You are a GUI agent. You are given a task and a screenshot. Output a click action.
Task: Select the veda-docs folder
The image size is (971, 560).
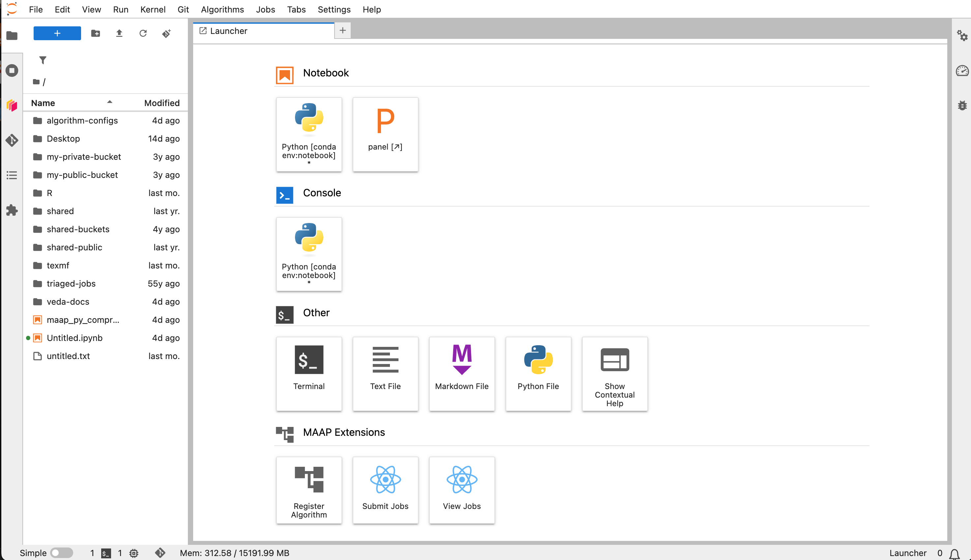point(105,301)
